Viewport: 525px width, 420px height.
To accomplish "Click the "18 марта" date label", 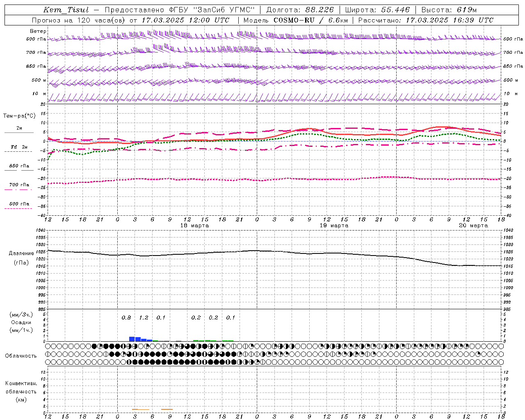I will tap(195, 226).
